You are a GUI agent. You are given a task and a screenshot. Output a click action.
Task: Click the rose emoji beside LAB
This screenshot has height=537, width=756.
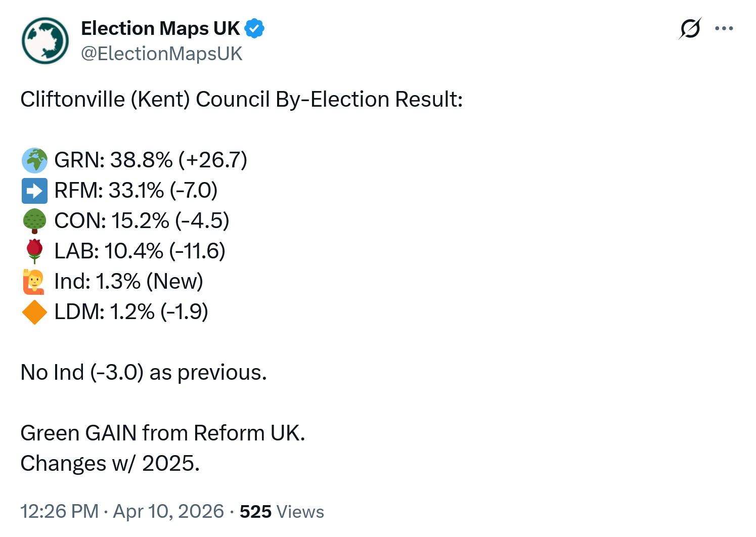[34, 251]
